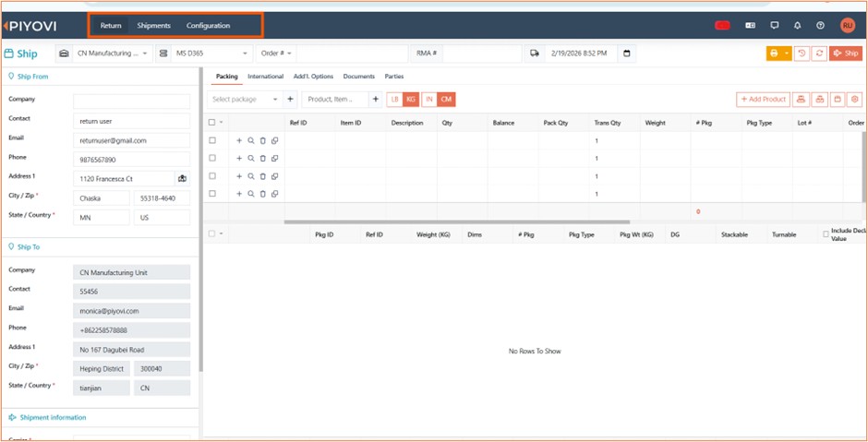Switch to the Parties tab
Screen dimensions: 868x442
click(x=394, y=77)
